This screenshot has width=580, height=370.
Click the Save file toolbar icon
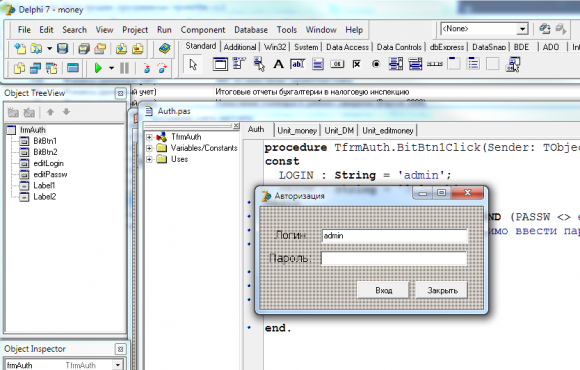tap(63, 48)
